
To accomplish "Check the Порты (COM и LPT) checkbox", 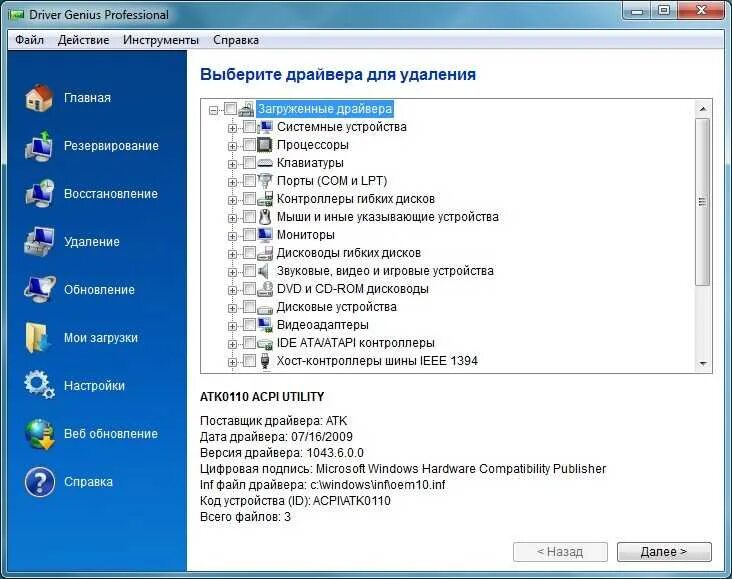I will [x=249, y=181].
